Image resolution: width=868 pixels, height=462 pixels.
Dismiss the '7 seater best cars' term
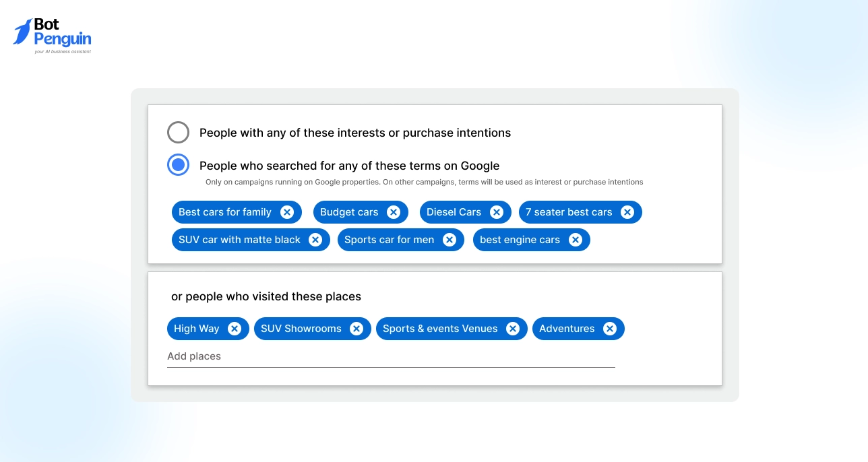tap(627, 211)
